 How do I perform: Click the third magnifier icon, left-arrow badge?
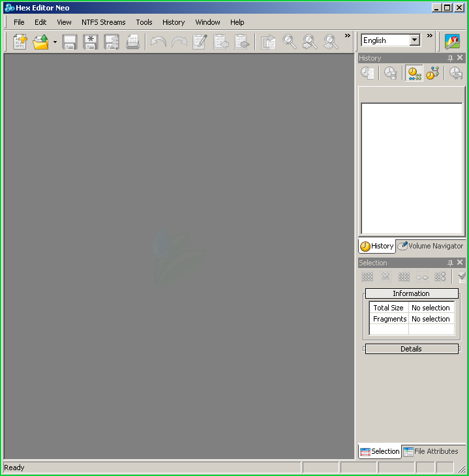[x=331, y=42]
